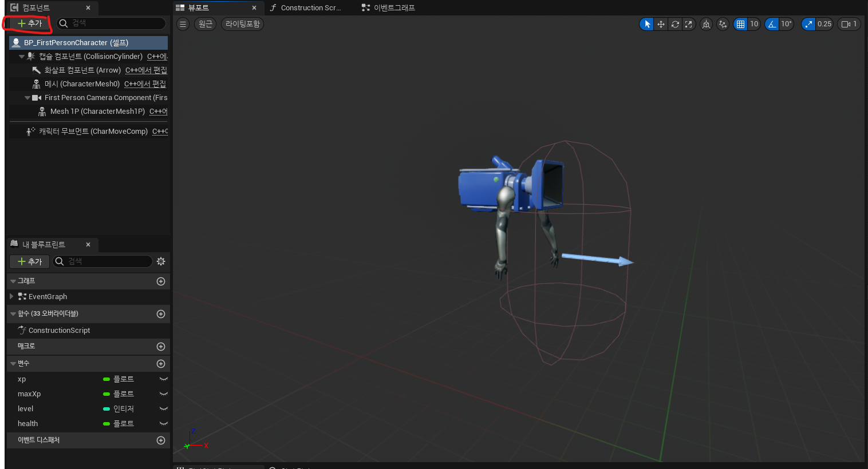Select BP_FirstPersonCharacter (셀프) root row
The width and height of the screenshot is (868, 469).
tap(88, 43)
